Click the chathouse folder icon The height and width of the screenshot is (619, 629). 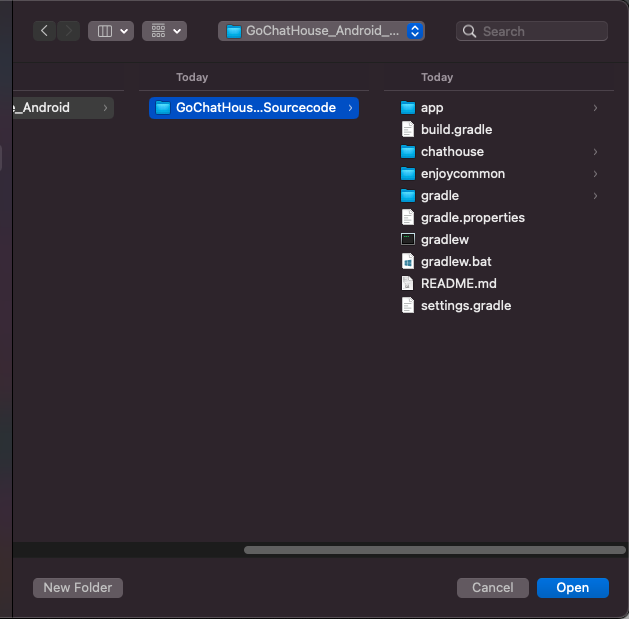point(407,152)
